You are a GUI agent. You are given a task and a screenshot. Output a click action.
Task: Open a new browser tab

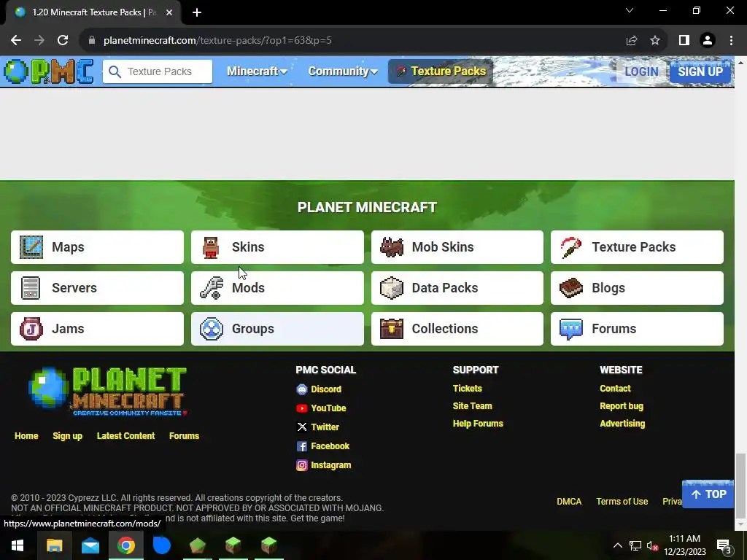tap(197, 12)
